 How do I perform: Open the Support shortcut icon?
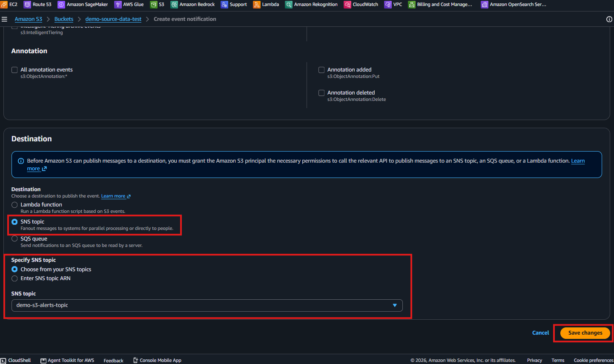(224, 5)
